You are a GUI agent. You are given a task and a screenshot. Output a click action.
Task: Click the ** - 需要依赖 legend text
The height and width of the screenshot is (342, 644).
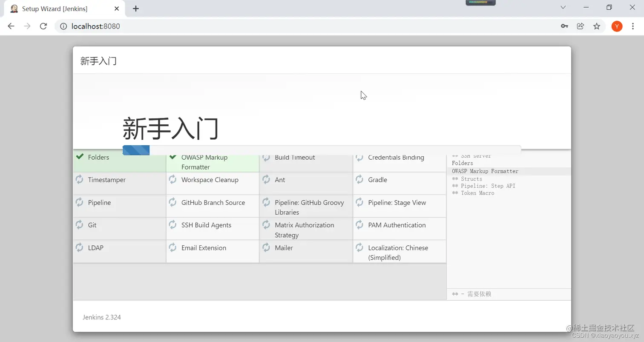click(x=471, y=294)
